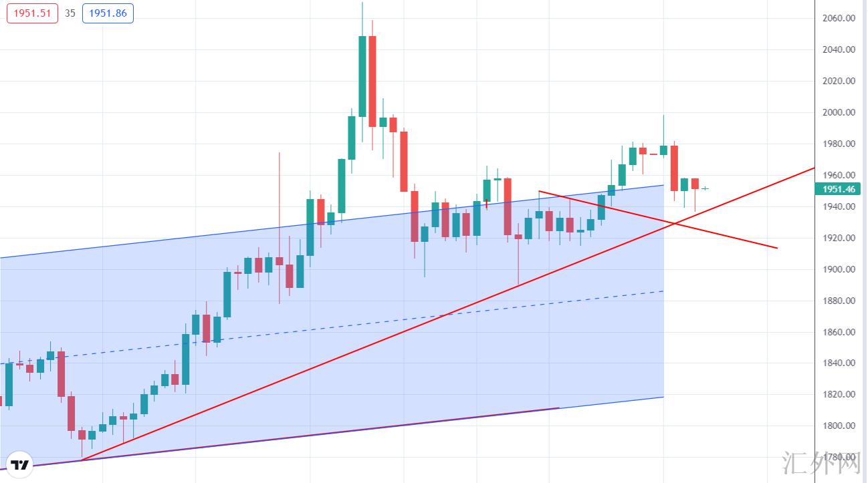Click the tall red candle right after the peak

[372, 81]
